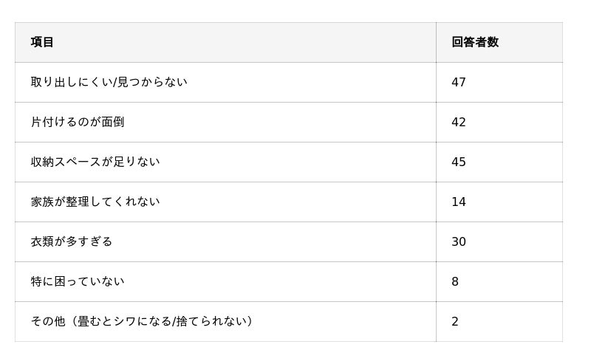
Task: Select the 取り出しにくい/見つからない row label
Action: (225, 82)
